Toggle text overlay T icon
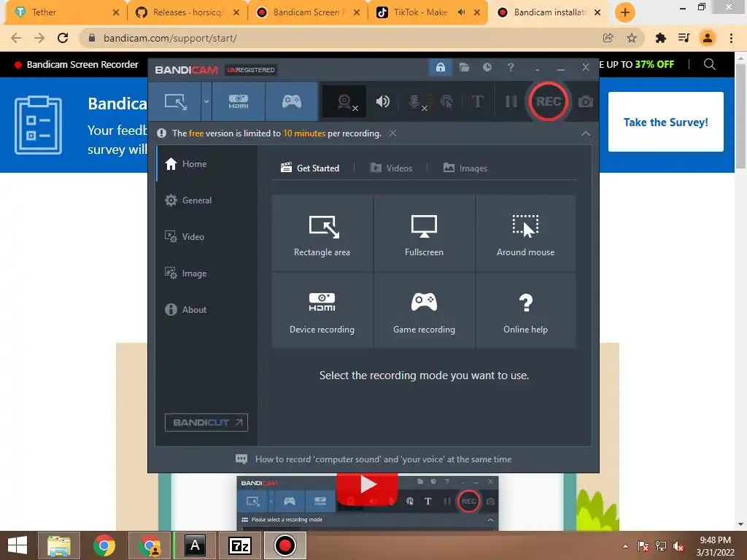 point(477,101)
